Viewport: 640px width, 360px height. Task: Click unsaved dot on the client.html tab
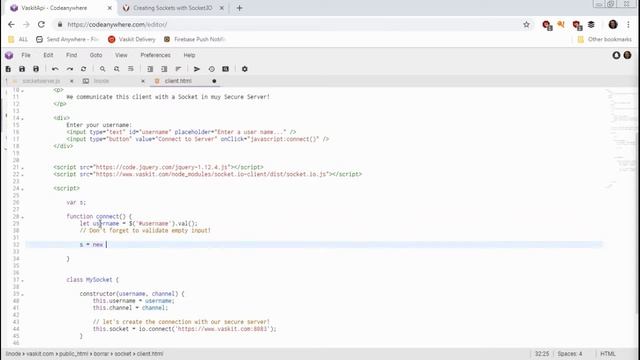click(x=214, y=81)
